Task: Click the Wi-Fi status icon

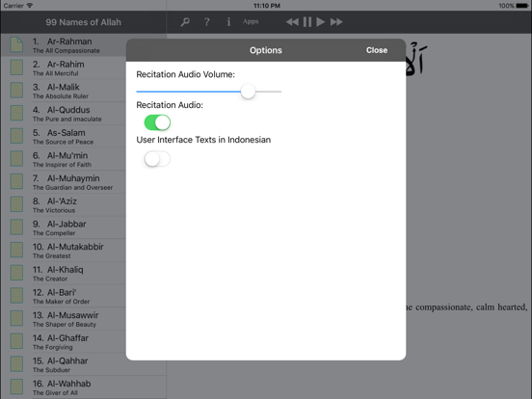Action: (30, 6)
